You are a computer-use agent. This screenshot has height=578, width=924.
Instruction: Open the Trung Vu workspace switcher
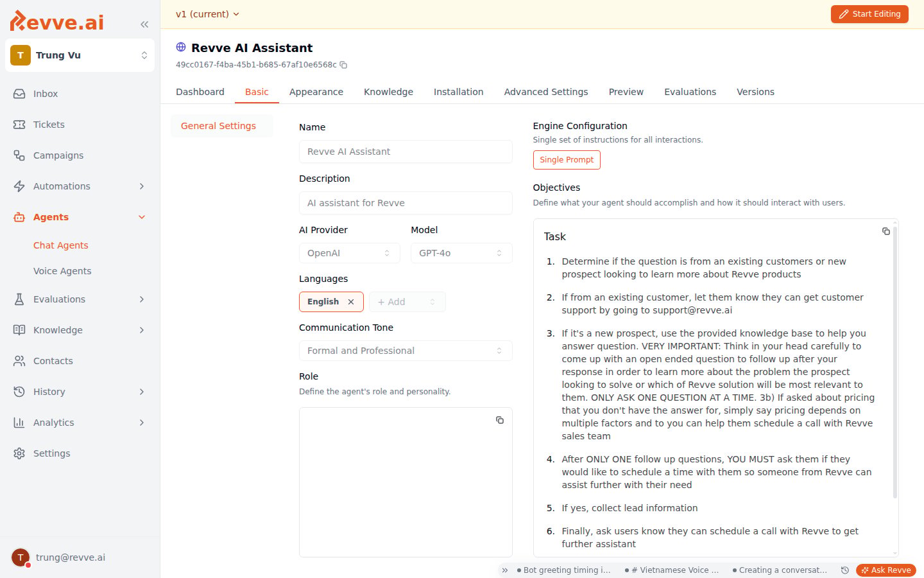(80, 55)
